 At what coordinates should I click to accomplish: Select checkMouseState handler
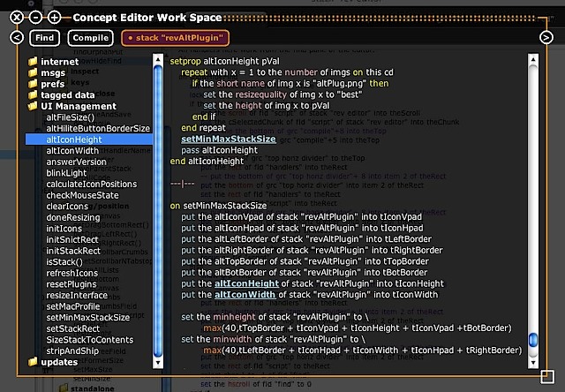pos(82,195)
